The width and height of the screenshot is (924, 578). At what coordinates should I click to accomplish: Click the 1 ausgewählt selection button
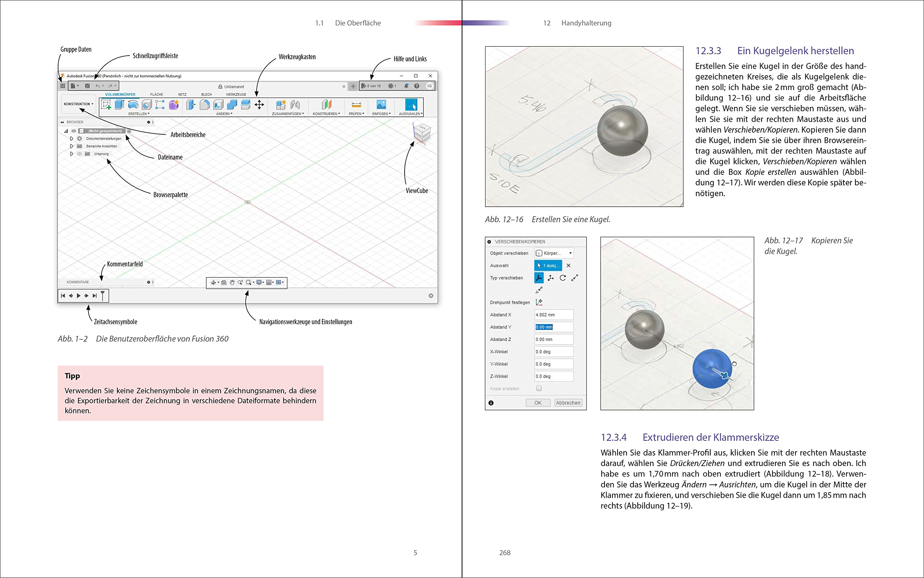548,265
